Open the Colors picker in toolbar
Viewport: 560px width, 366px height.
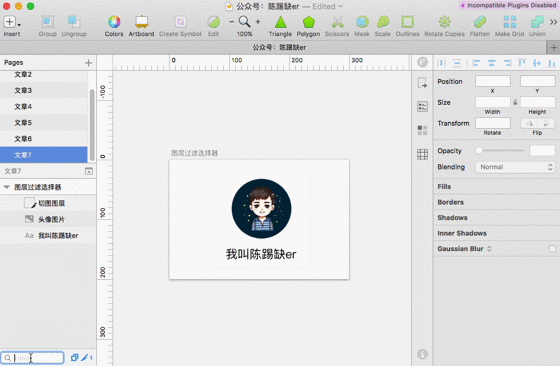point(114,26)
